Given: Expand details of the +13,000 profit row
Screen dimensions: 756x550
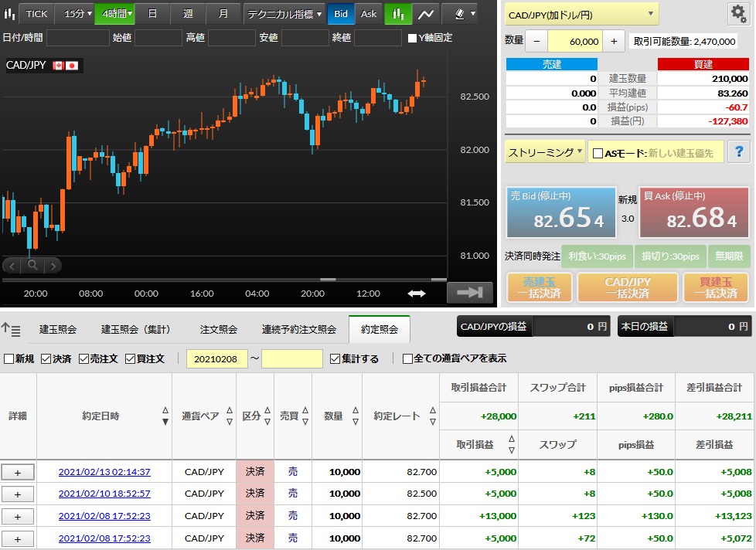Looking at the screenshot, I should tap(18, 516).
